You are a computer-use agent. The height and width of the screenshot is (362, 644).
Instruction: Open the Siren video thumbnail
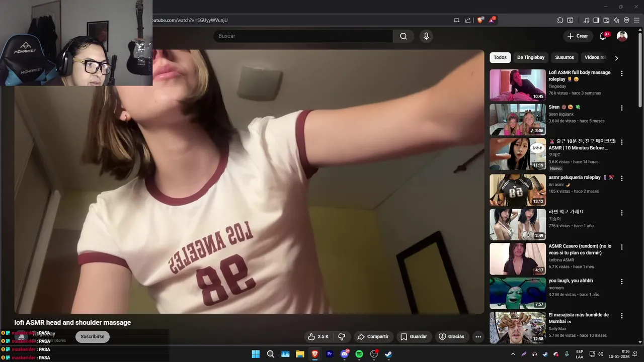pos(518,120)
